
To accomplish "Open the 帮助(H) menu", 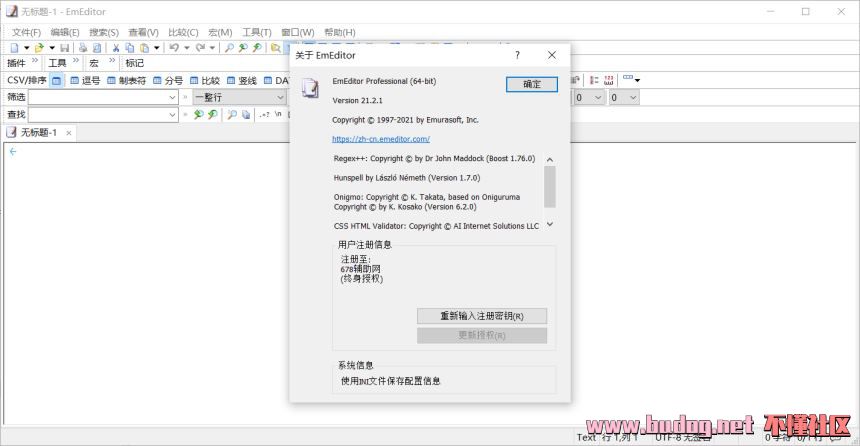I will [x=340, y=32].
